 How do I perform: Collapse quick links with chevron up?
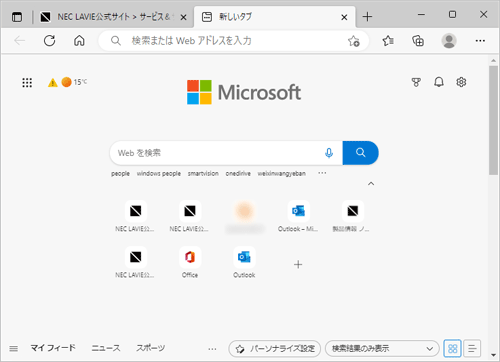coord(371,184)
